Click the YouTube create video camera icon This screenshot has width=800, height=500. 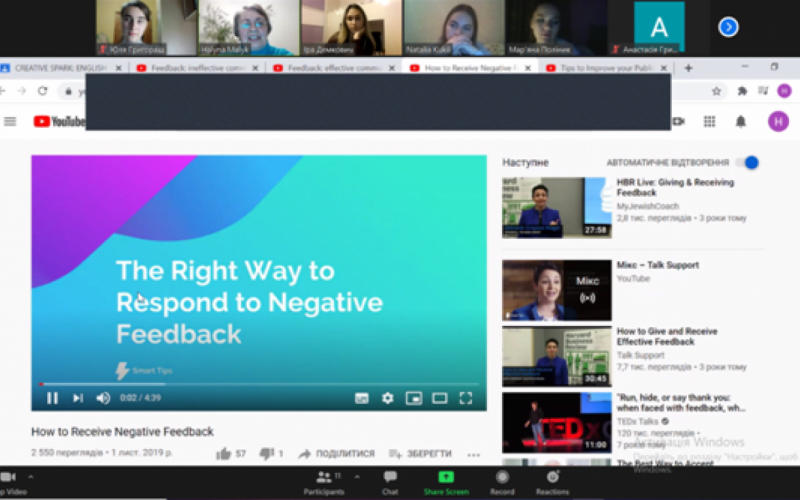[678, 121]
